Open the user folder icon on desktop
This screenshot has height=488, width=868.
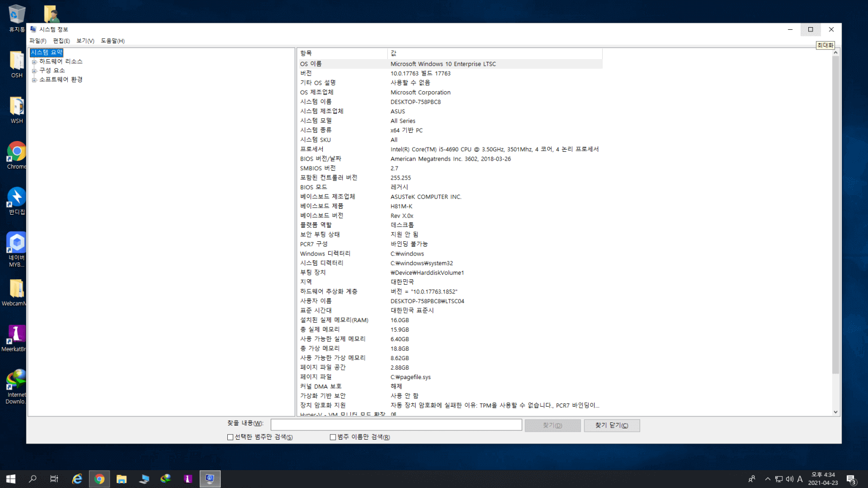pos(52,14)
